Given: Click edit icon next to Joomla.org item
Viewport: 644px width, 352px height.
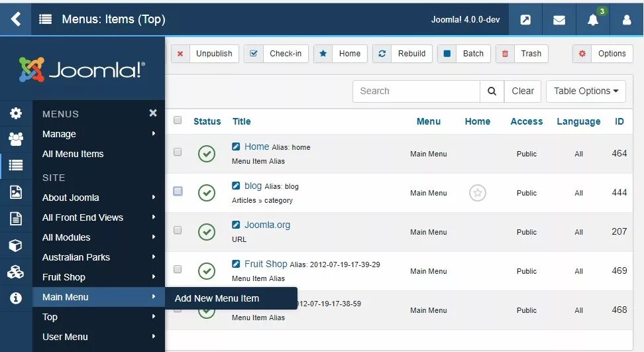Looking at the screenshot, I should [236, 225].
